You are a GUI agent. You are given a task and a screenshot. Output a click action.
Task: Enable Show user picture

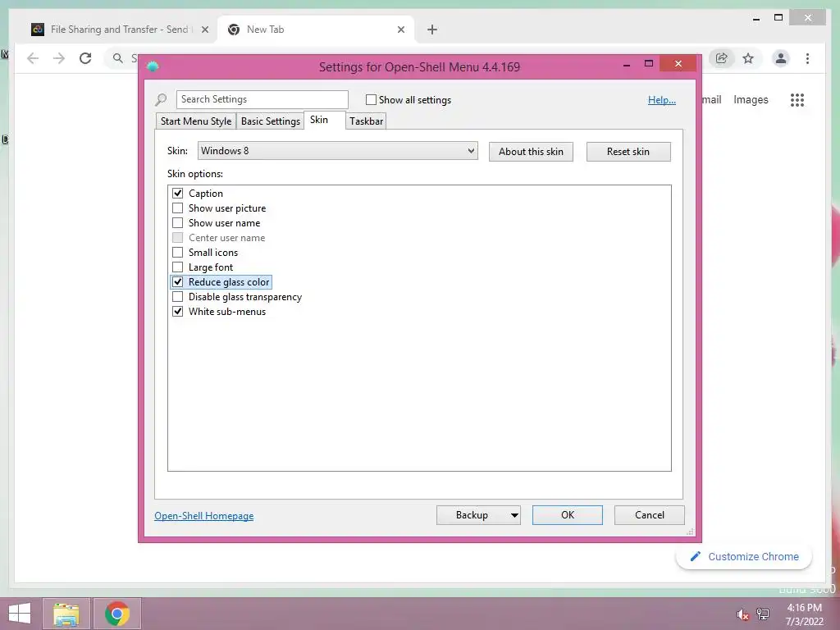[178, 208]
